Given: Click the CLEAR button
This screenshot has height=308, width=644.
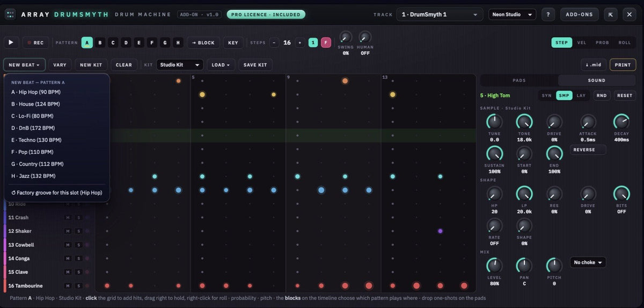Looking at the screenshot, I should (123, 65).
